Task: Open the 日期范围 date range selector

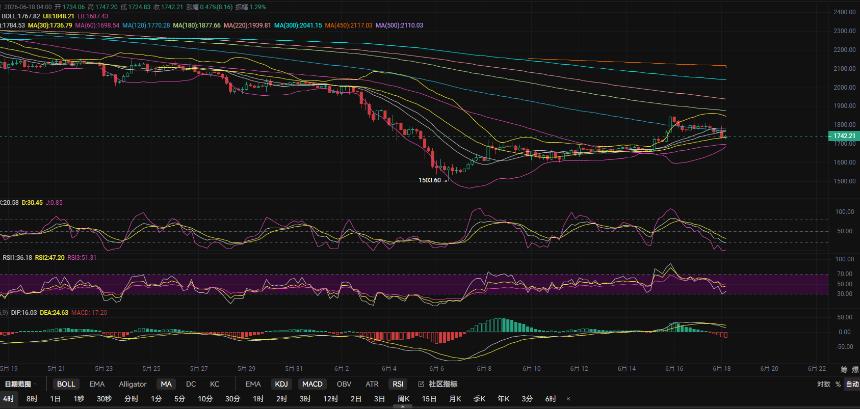Action: point(20,384)
